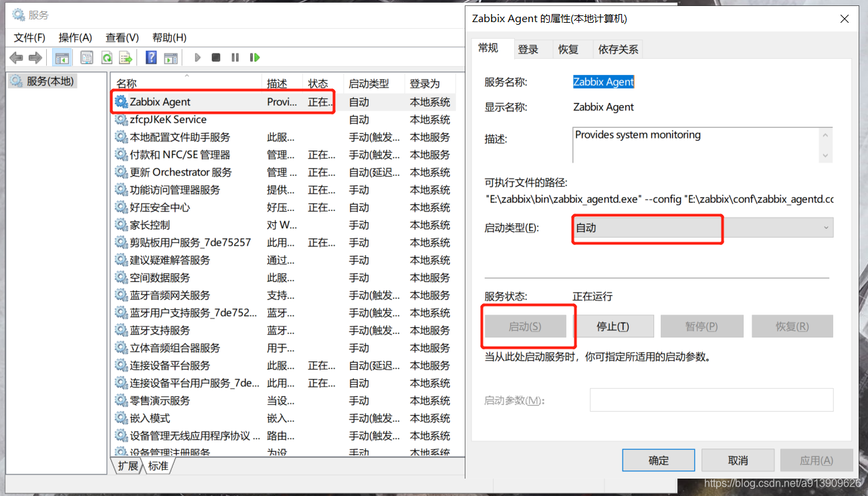Image resolution: width=868 pixels, height=496 pixels.
Task: Click the description box scroll-down arrow
Action: click(x=826, y=155)
